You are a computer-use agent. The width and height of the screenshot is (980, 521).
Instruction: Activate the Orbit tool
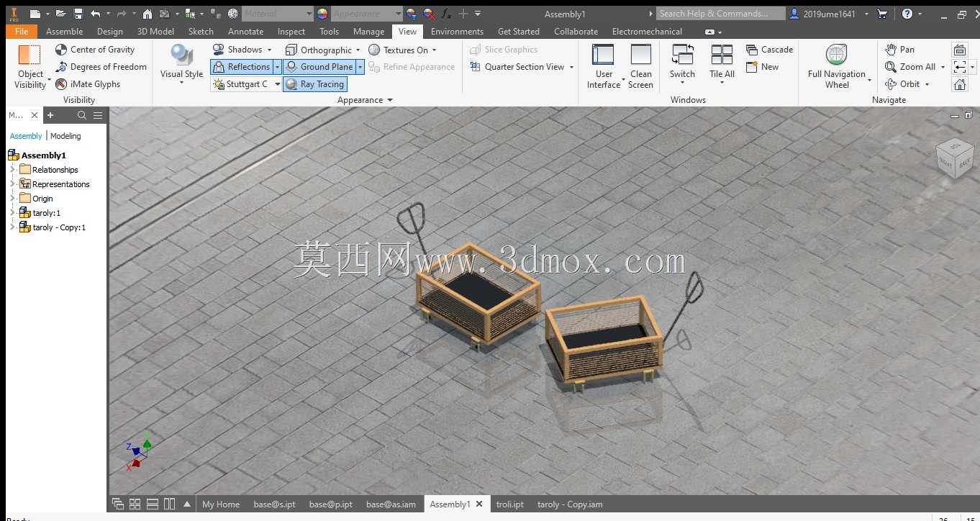[x=902, y=84]
